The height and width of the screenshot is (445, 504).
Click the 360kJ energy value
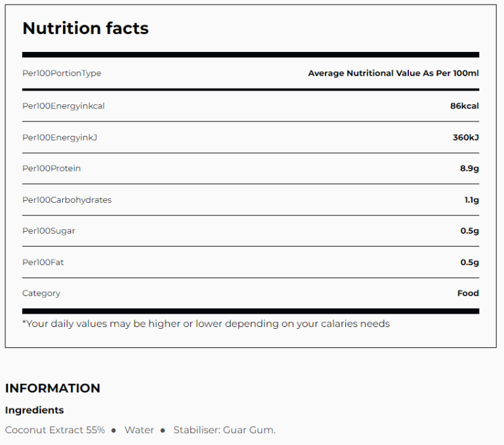465,137
